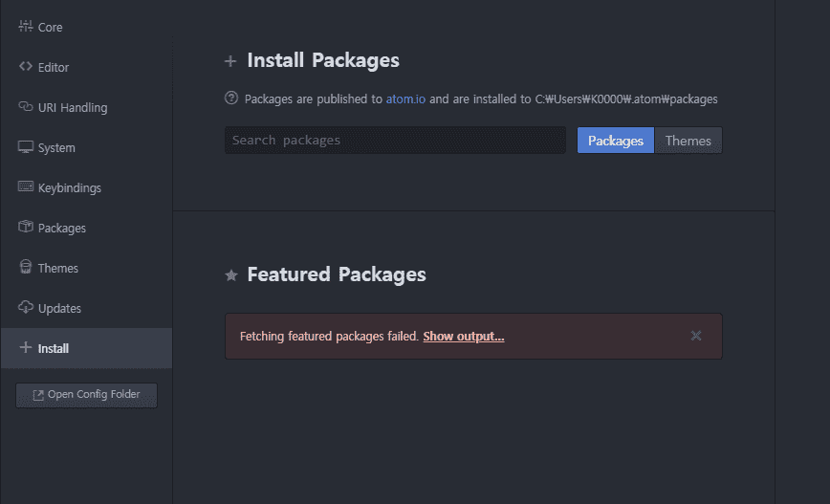
Task: Click the Updates cloud download icon
Action: pos(26,308)
